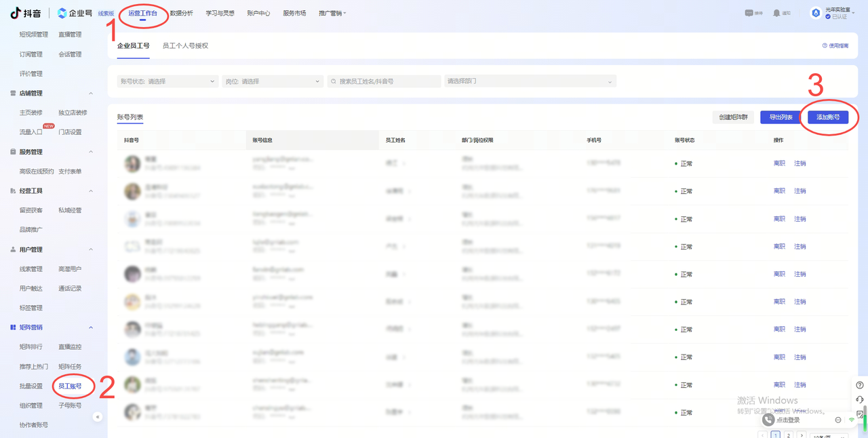Open the 岗位 dropdown filter

point(273,81)
